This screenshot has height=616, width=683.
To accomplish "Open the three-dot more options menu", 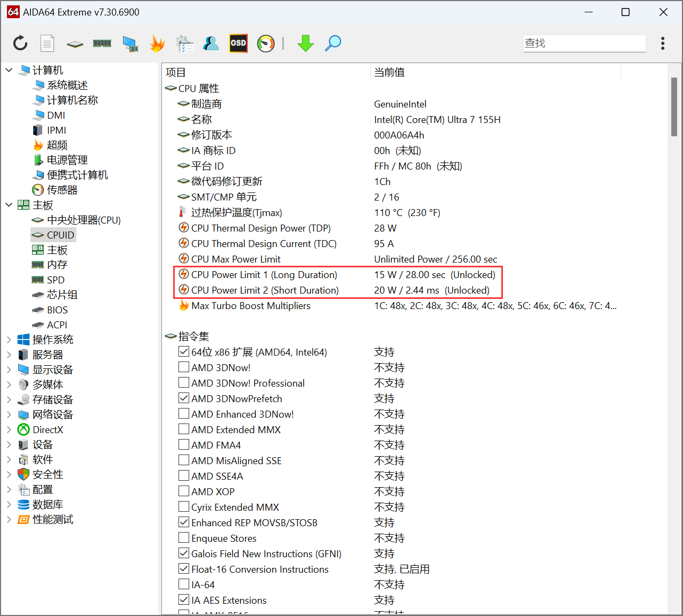I will click(x=663, y=43).
